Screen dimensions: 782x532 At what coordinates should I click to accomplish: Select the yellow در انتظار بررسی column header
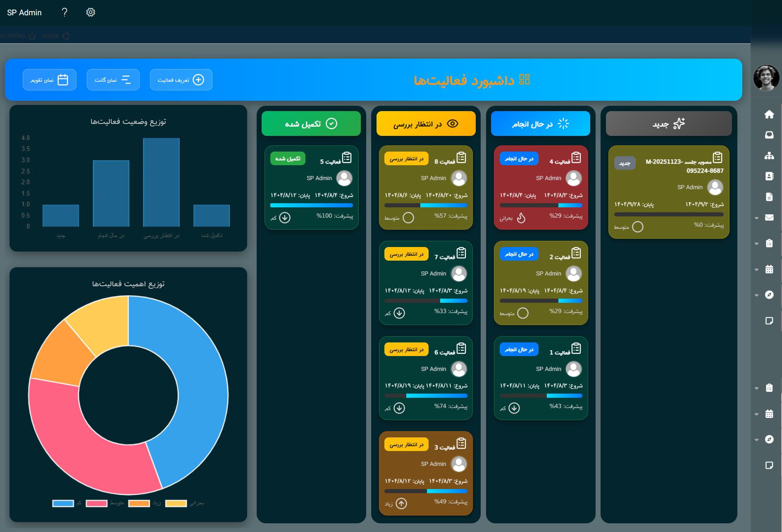[426, 123]
